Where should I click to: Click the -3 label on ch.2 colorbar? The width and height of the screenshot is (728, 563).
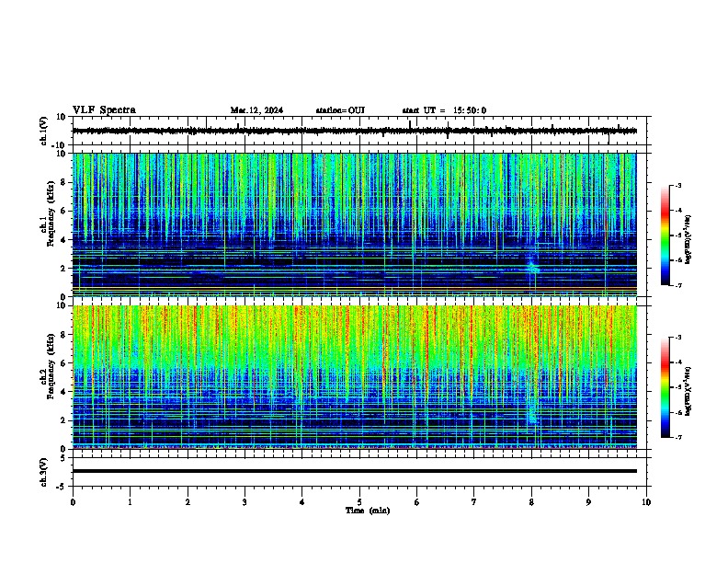click(x=677, y=338)
